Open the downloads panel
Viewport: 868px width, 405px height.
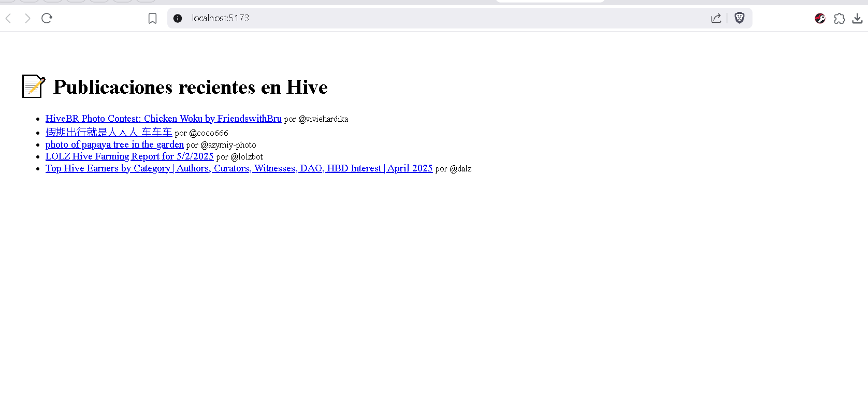(858, 19)
